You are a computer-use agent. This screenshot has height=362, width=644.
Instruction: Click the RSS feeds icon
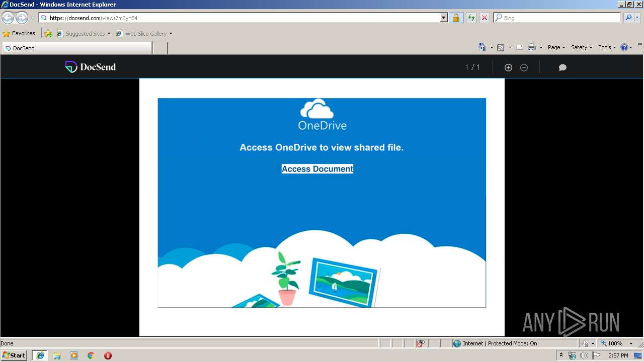click(501, 47)
